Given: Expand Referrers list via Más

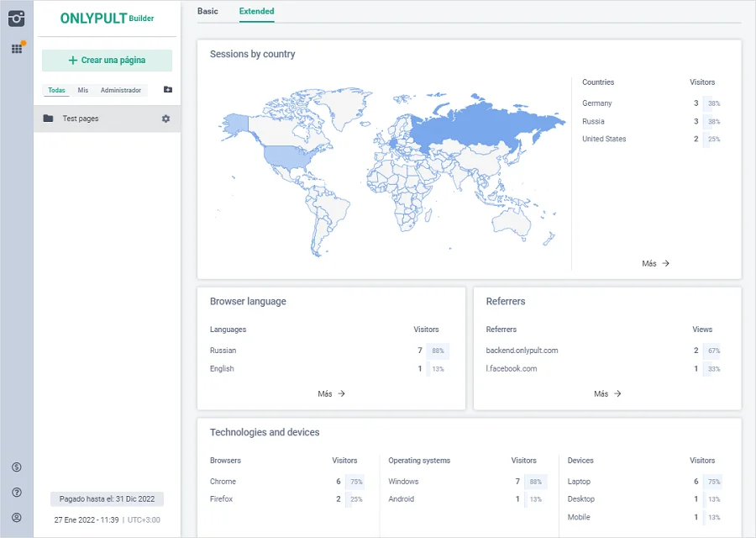Looking at the screenshot, I should point(607,393).
